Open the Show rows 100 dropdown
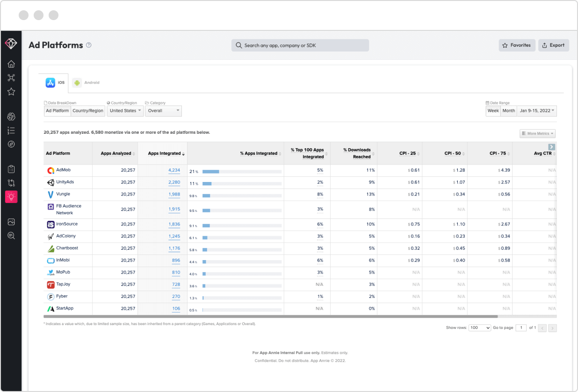The image size is (578, 392). click(x=480, y=328)
